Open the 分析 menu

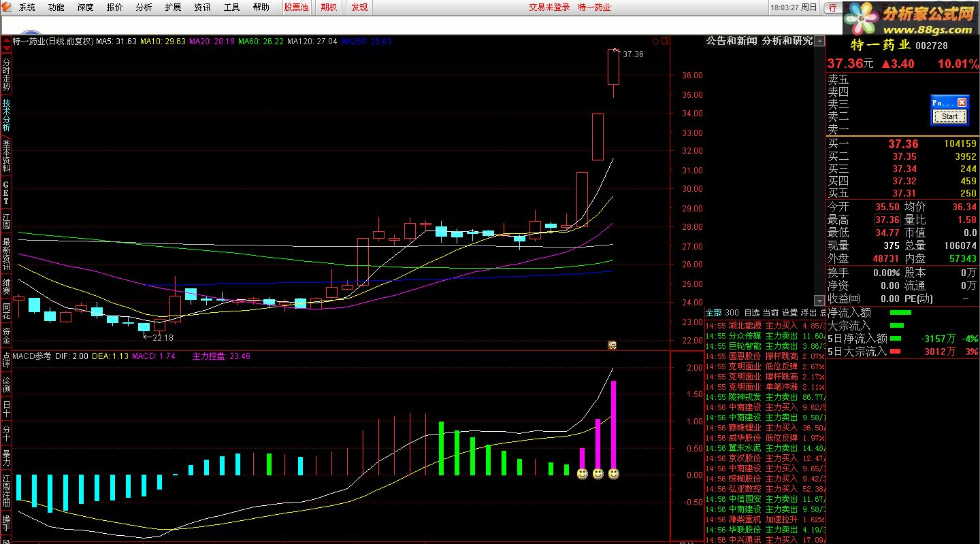click(x=144, y=7)
